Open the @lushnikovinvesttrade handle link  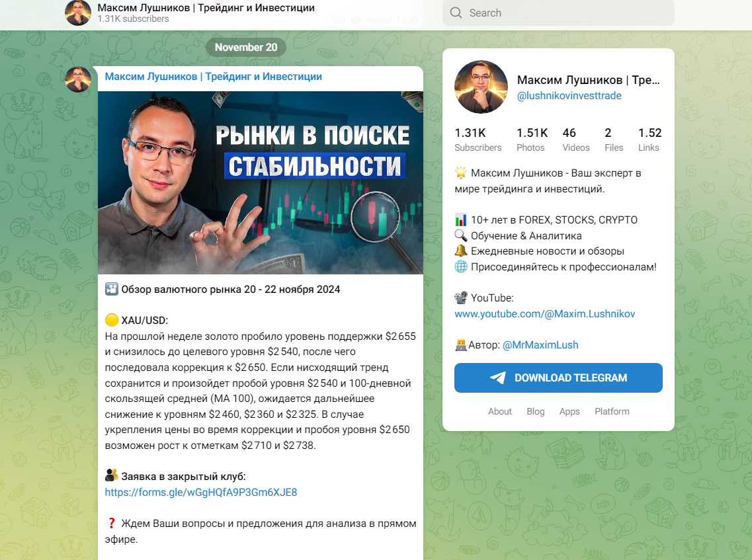tap(569, 96)
